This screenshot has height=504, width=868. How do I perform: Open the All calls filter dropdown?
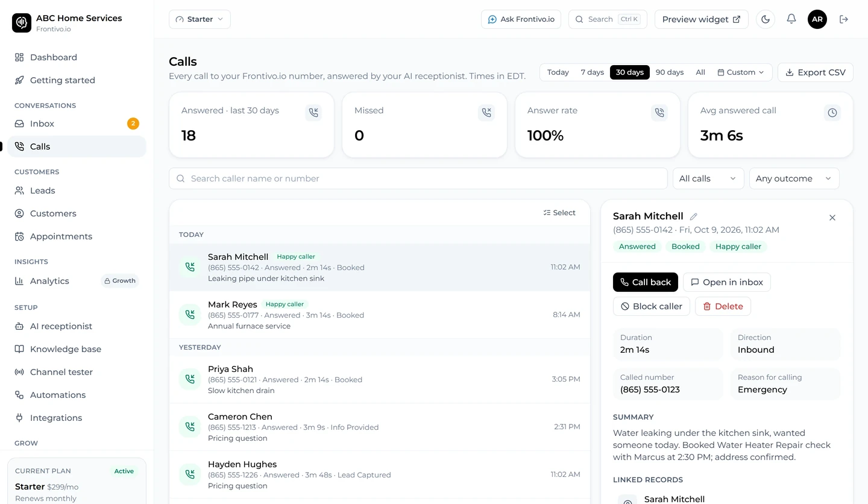(x=708, y=178)
